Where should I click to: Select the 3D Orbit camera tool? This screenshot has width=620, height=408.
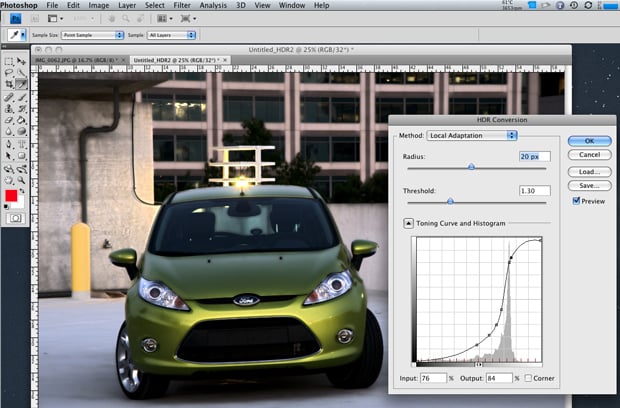[x=21, y=169]
